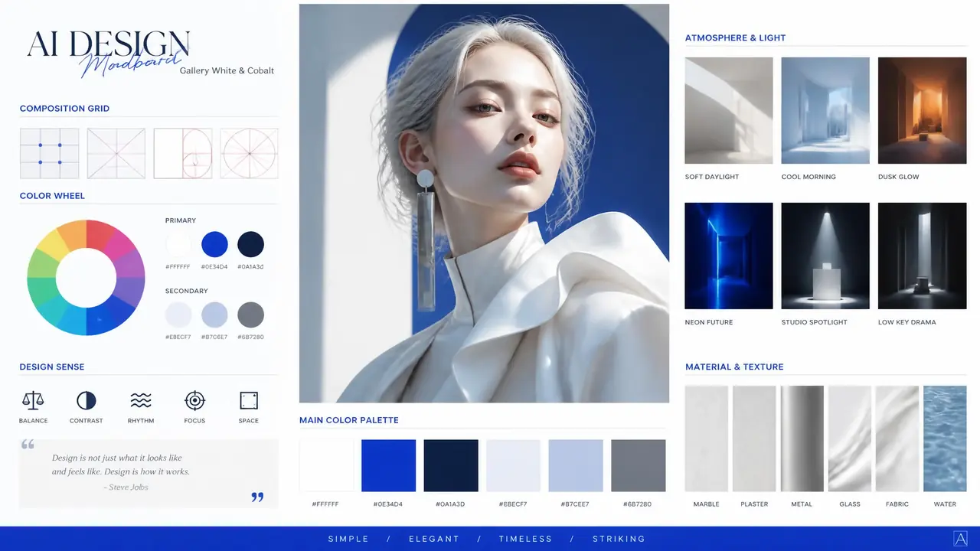
Task: Select the Low Key Drama thumbnail
Action: coord(922,256)
